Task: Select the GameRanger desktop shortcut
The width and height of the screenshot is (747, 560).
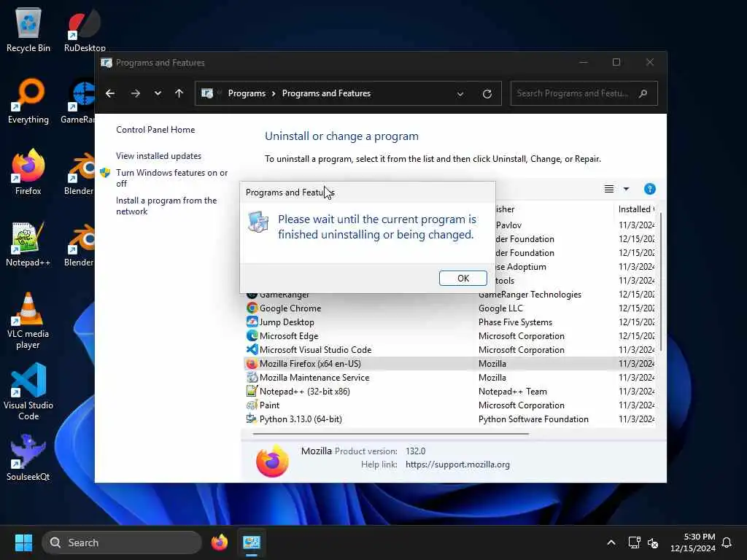Action: point(77,101)
